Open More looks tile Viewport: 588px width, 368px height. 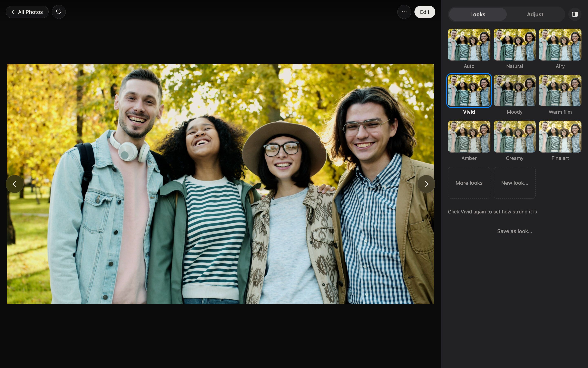pos(469,183)
